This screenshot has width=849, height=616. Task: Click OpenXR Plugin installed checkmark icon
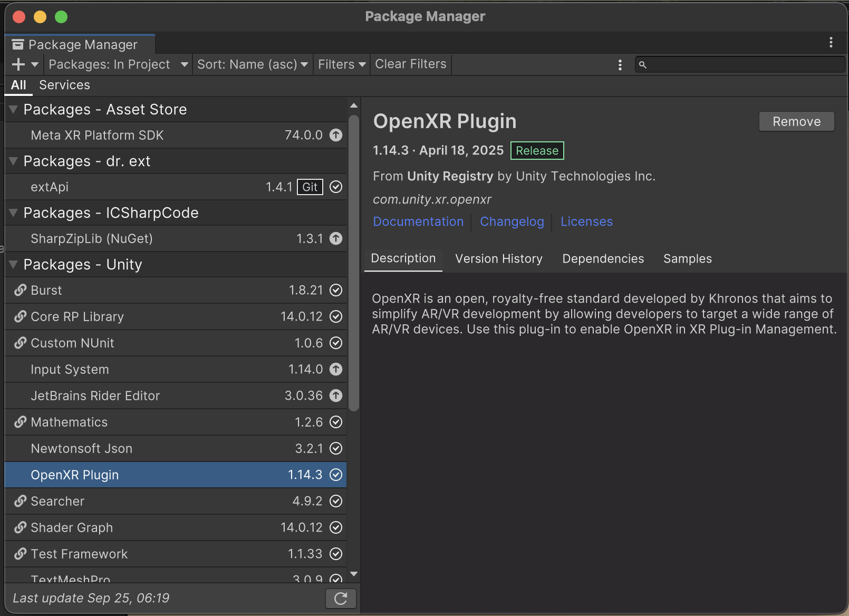click(x=336, y=475)
